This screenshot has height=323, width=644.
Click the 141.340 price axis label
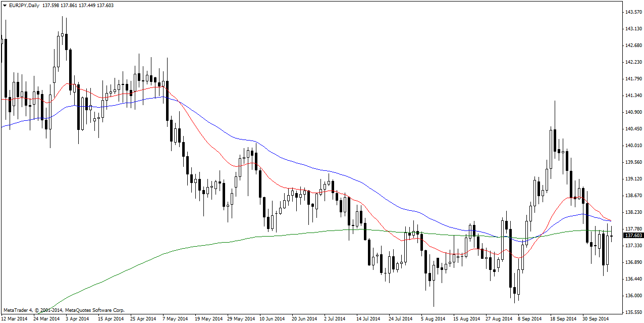click(633, 96)
